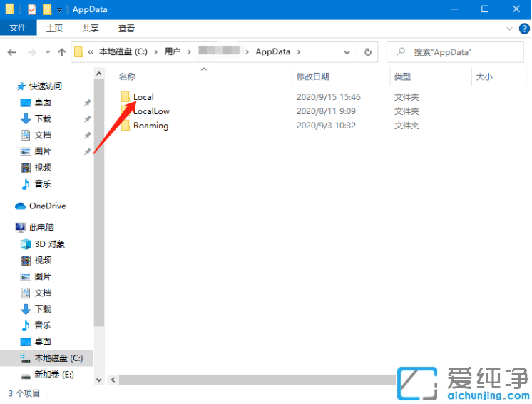
Task: Click the New Folder icon in title bar
Action: 47,9
